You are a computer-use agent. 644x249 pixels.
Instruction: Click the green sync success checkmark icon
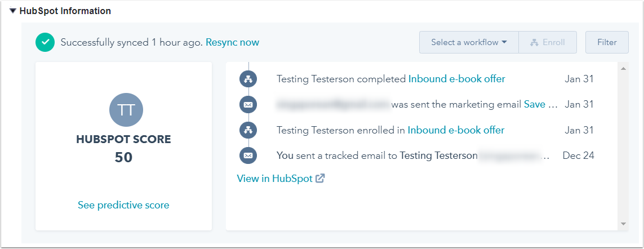tap(45, 42)
